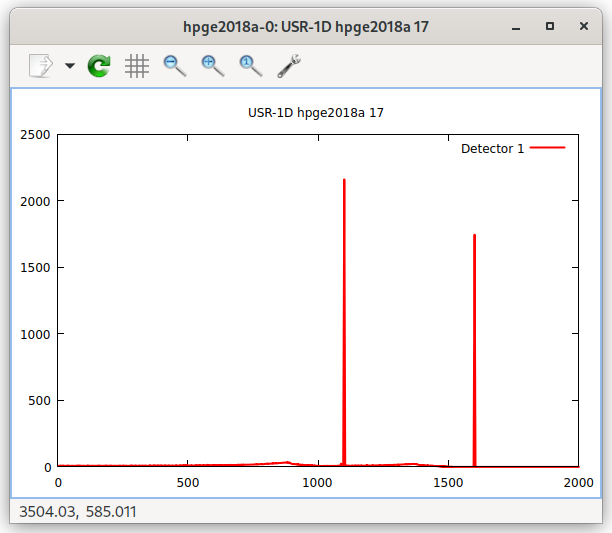Viewport: 612px width, 533px height.
Task: Minimize the hpge2018a-0 window
Action: [516, 27]
